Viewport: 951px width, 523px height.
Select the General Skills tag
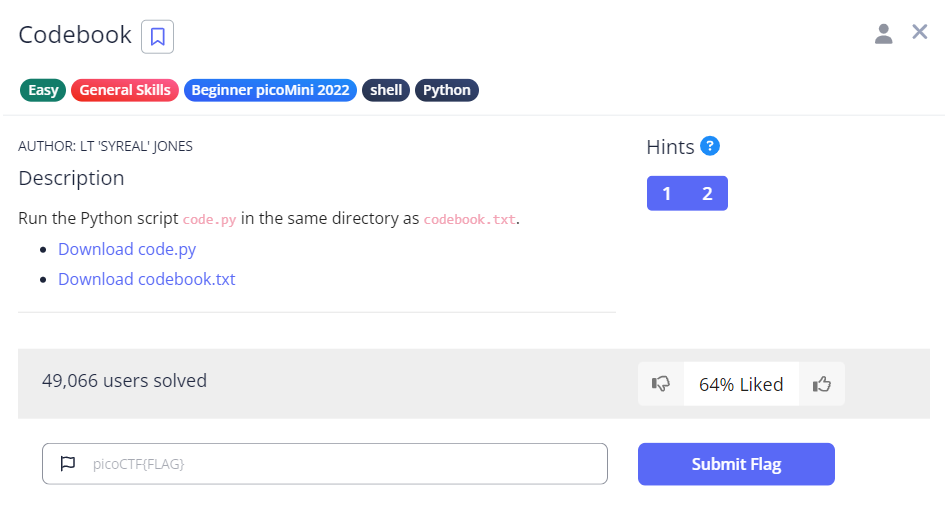[125, 90]
